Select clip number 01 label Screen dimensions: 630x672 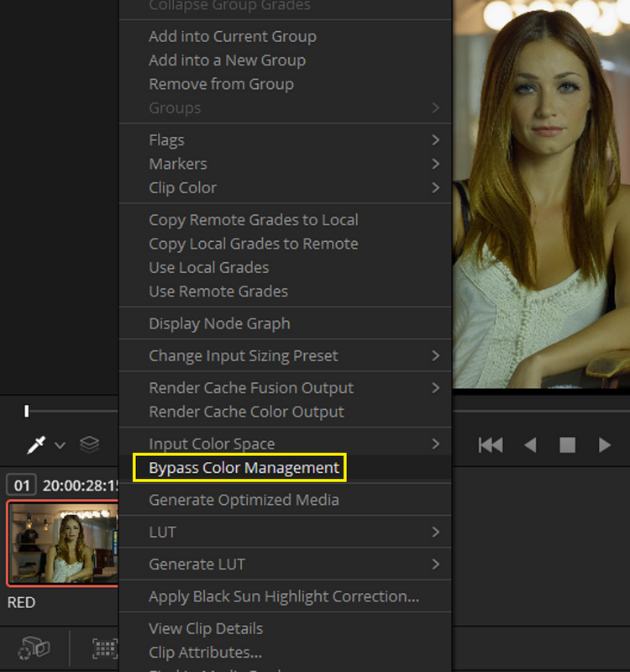point(22,486)
